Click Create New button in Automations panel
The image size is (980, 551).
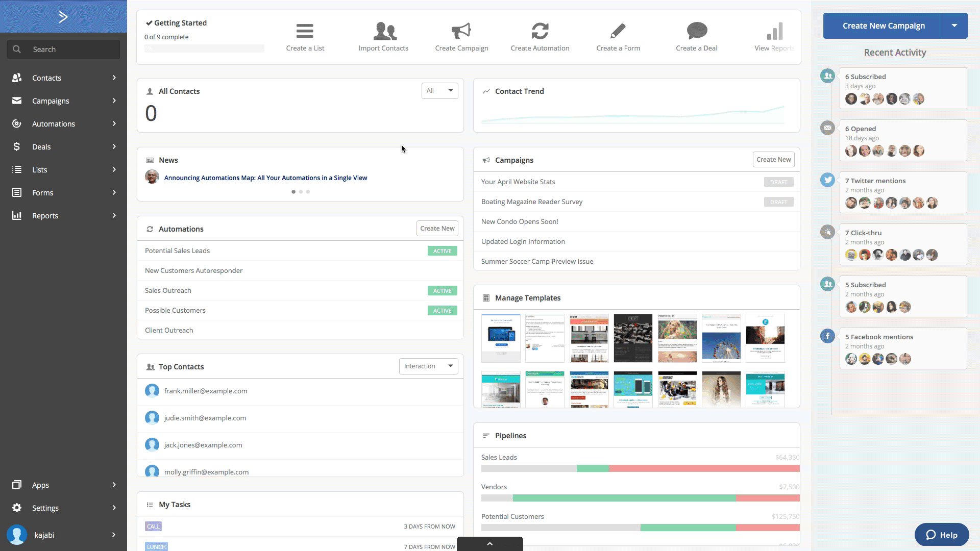(437, 229)
